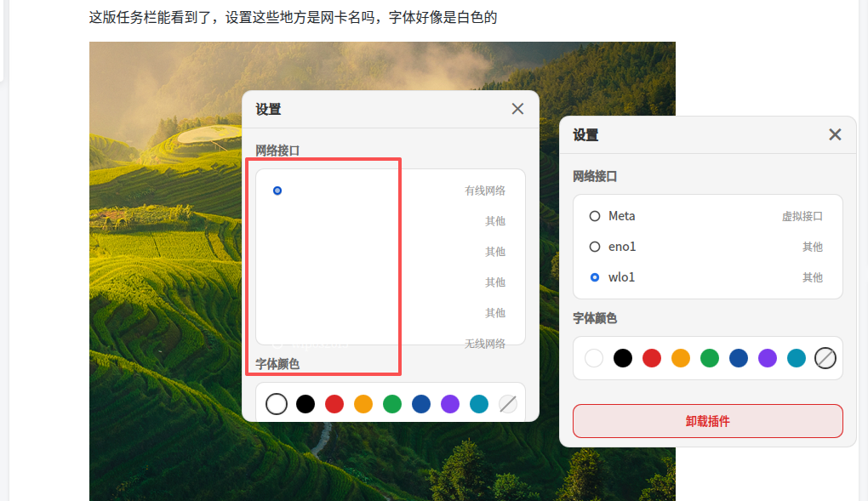
Task: Select the no-color slashed circle in the wlo1 dialog
Action: pyautogui.click(x=825, y=358)
